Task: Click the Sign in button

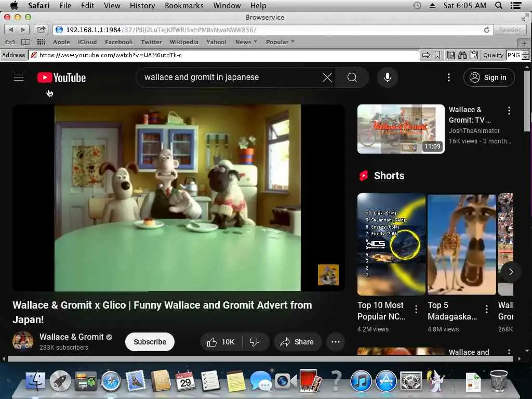Action: [x=488, y=77]
